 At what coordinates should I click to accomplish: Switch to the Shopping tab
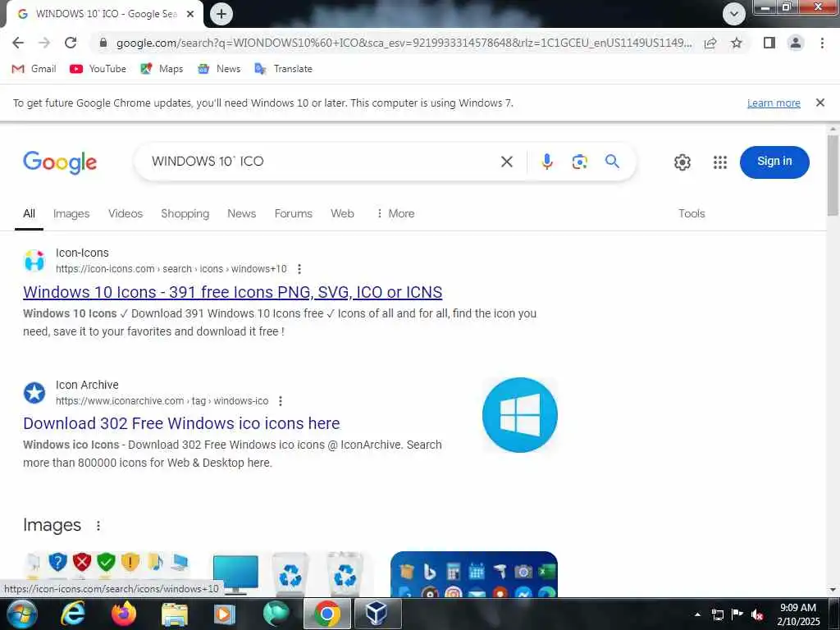pos(185,214)
